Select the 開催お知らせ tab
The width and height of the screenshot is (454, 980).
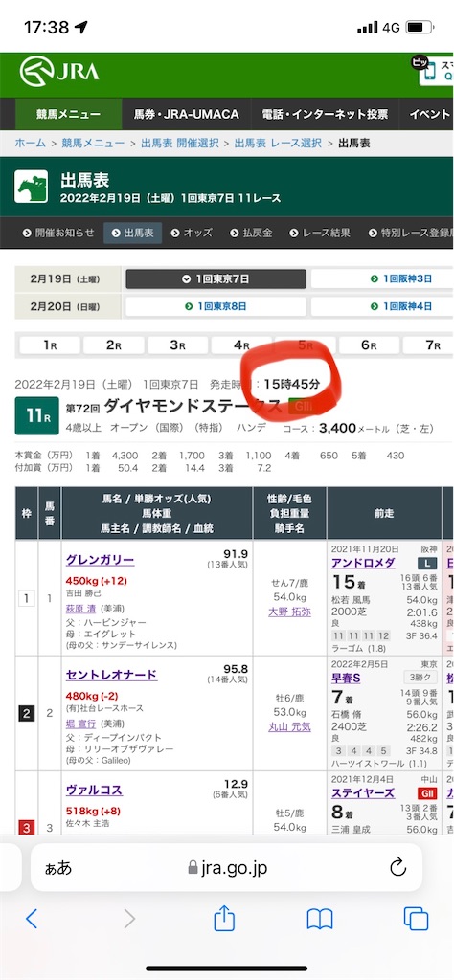pos(58,233)
